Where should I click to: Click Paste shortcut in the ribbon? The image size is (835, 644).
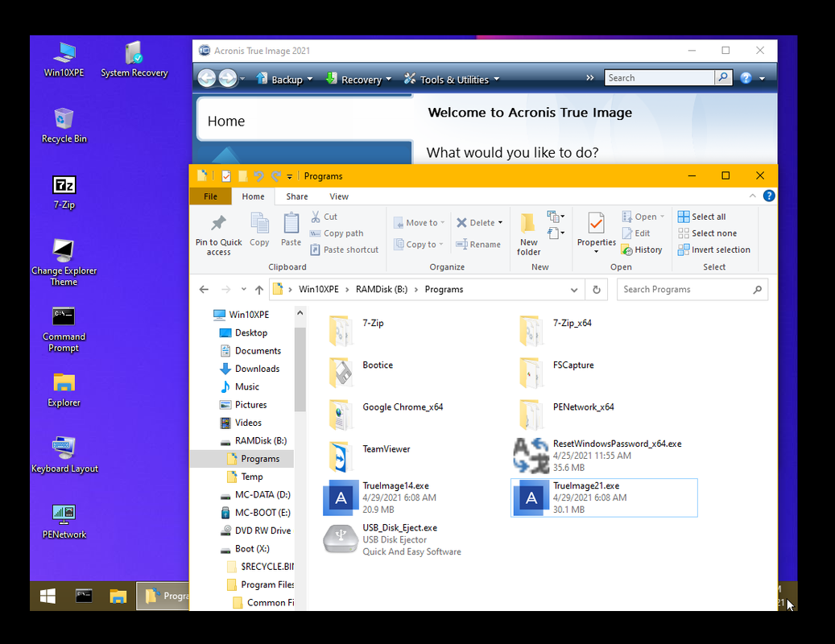click(345, 250)
